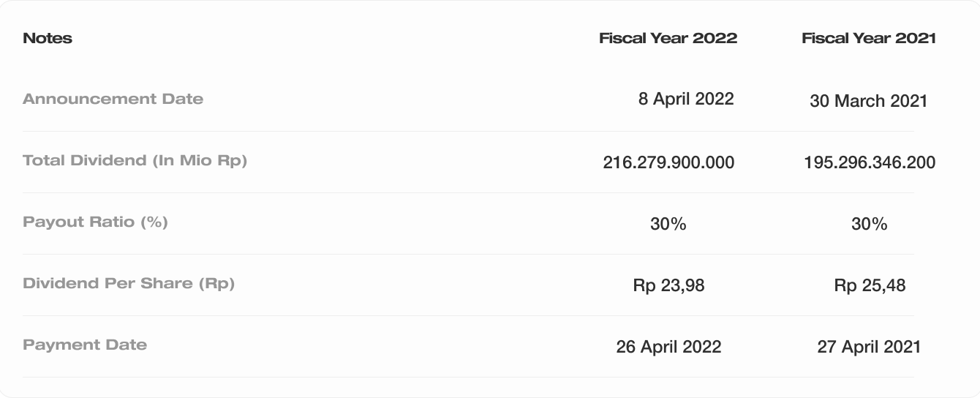Screen dimensions: 980x398
Task: Click the Payout Ratio (%) row label
Action: [96, 222]
